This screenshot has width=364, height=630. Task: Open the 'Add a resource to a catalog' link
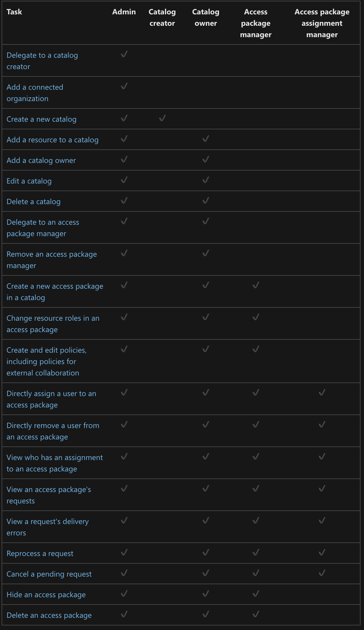coord(53,140)
